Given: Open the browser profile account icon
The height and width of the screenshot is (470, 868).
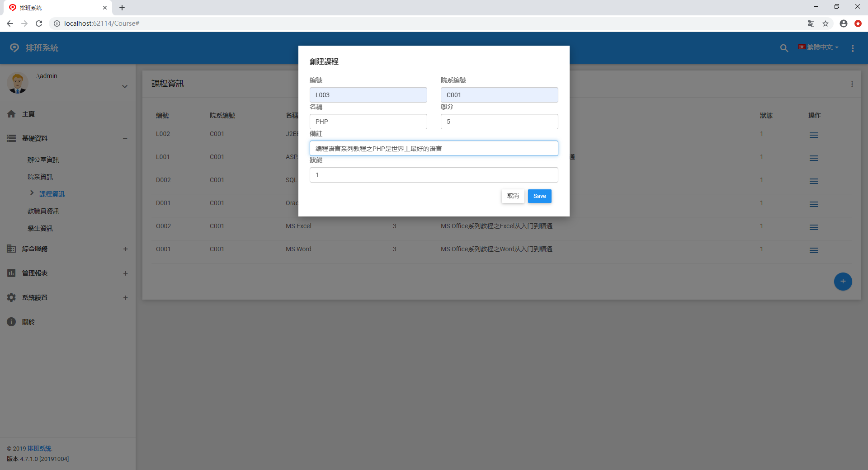Looking at the screenshot, I should coord(844,23).
